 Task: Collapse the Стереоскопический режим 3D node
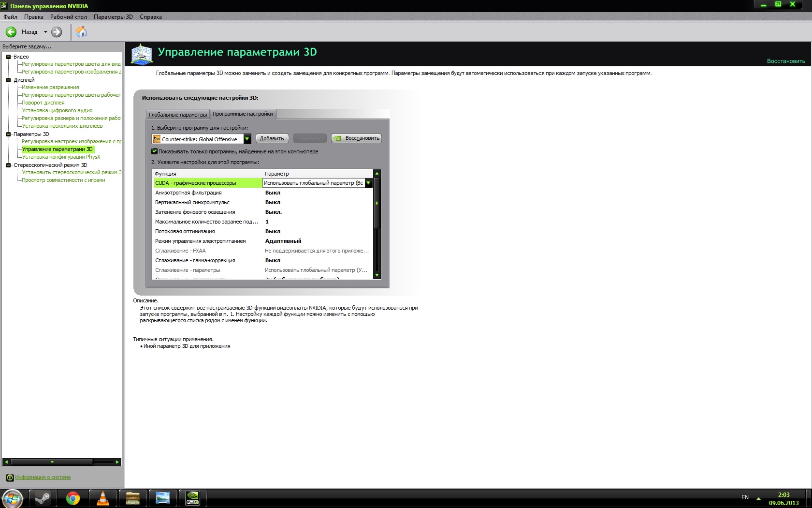point(8,165)
